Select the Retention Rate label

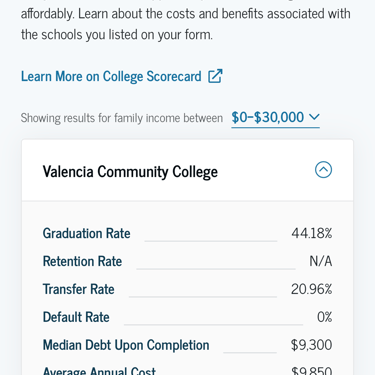click(82, 261)
